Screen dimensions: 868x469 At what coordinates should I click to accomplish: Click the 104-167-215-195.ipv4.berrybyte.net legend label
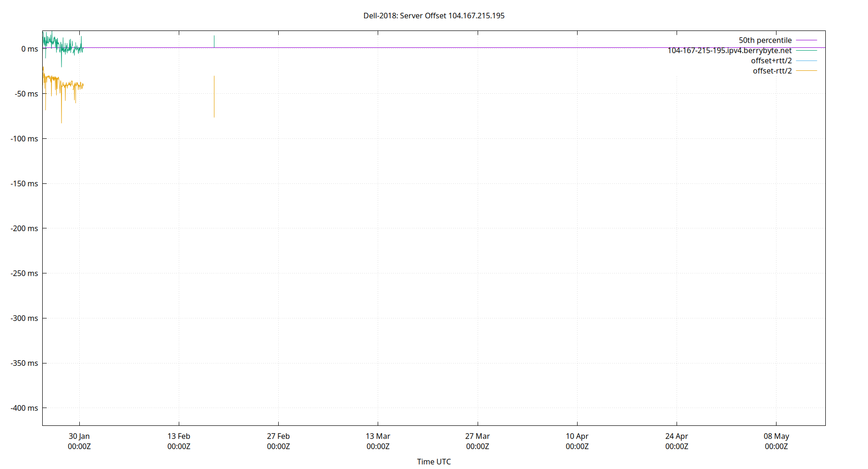[730, 50]
